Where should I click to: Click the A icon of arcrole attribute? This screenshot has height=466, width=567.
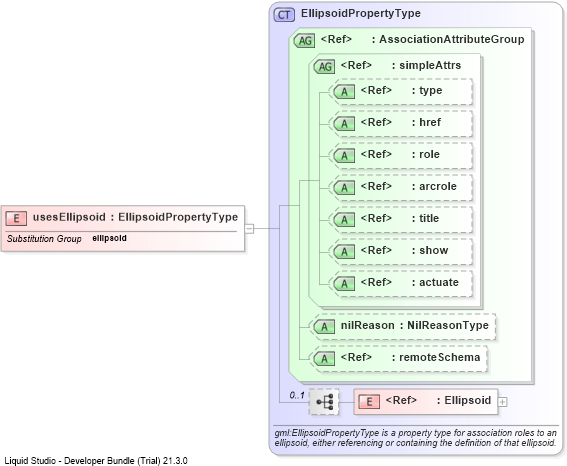coord(344,188)
